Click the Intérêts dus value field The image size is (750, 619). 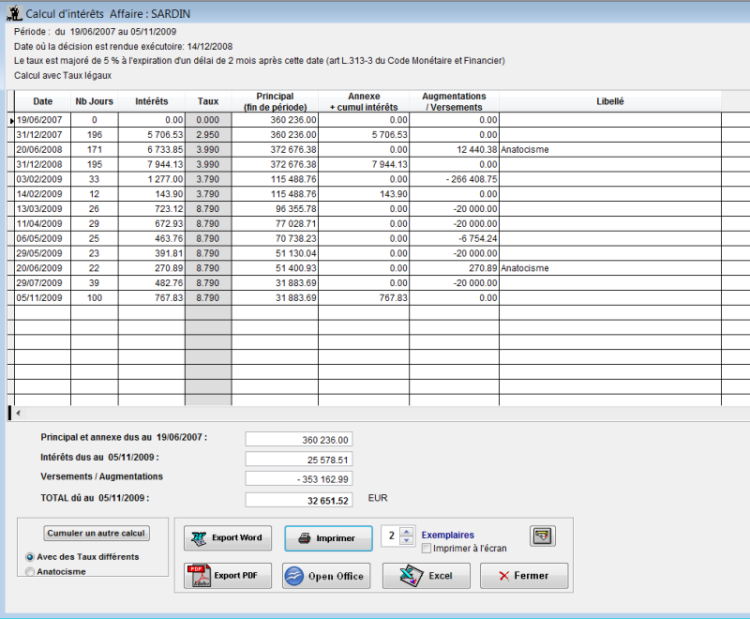click(x=299, y=459)
